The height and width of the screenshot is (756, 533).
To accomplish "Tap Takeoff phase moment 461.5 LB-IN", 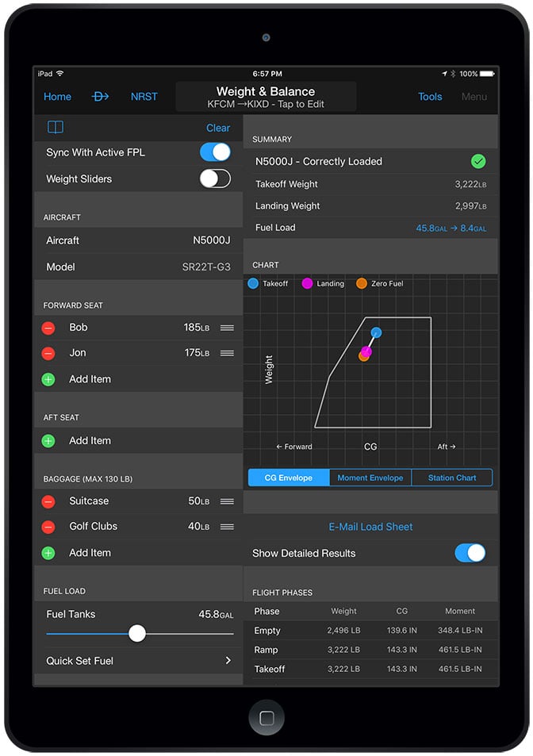I will (460, 670).
